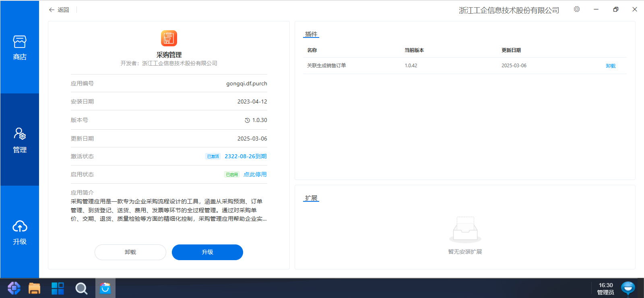Click the gongqi.df.purch app code
This screenshot has height=298, width=644.
click(x=247, y=83)
